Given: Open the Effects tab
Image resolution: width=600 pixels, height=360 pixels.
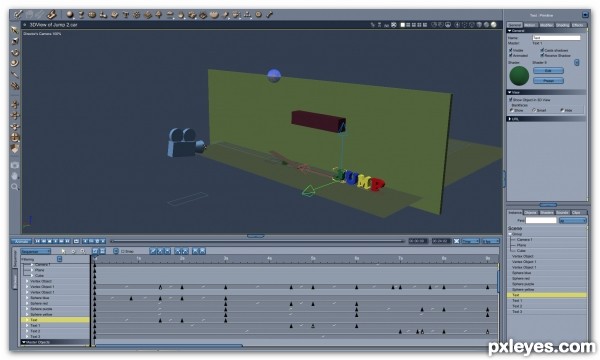Looking at the screenshot, I should 578,25.
